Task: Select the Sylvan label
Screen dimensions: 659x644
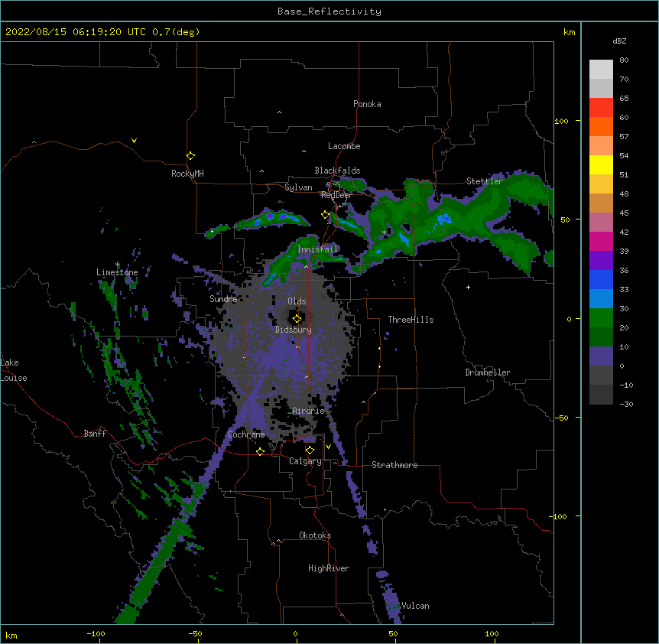Action: point(298,187)
